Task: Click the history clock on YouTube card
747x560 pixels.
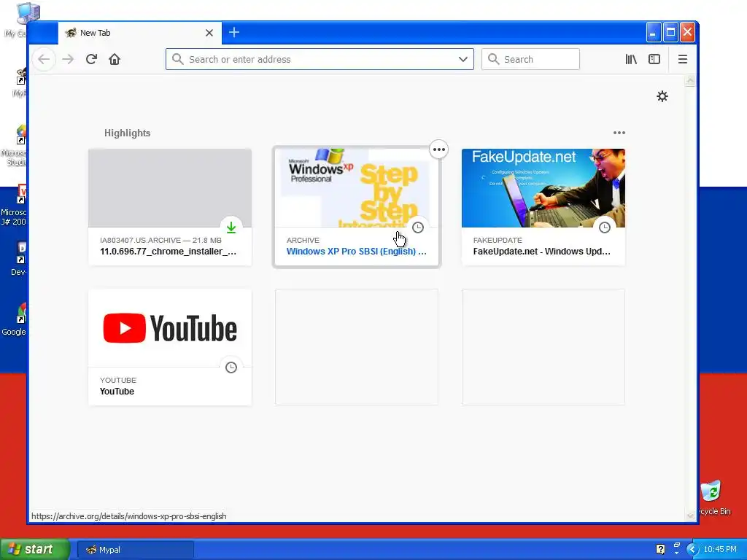Action: click(231, 367)
